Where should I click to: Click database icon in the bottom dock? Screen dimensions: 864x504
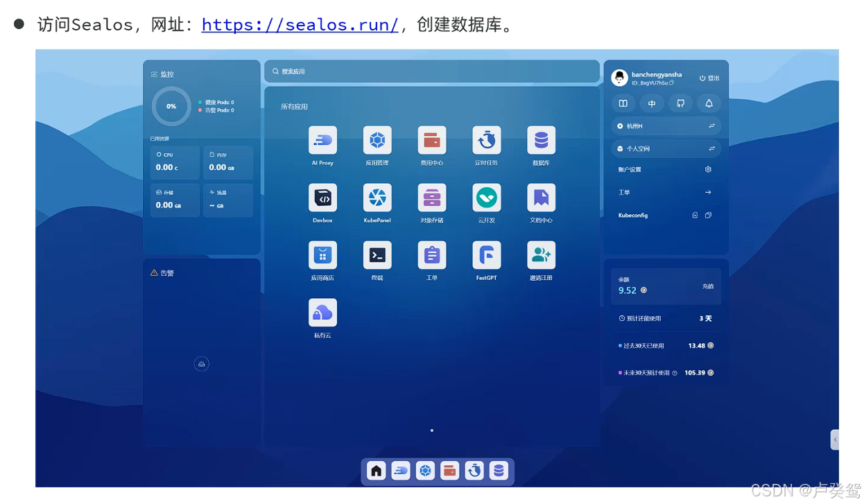coord(499,471)
